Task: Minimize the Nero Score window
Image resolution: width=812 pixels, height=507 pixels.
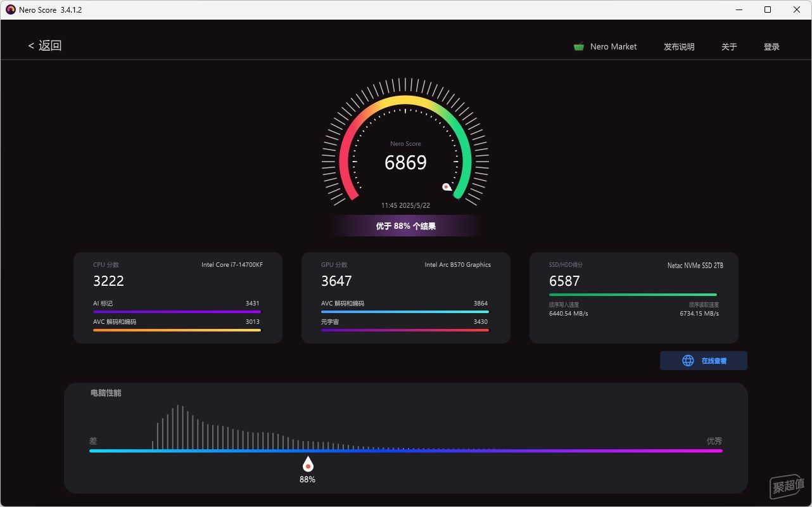Action: pos(739,10)
